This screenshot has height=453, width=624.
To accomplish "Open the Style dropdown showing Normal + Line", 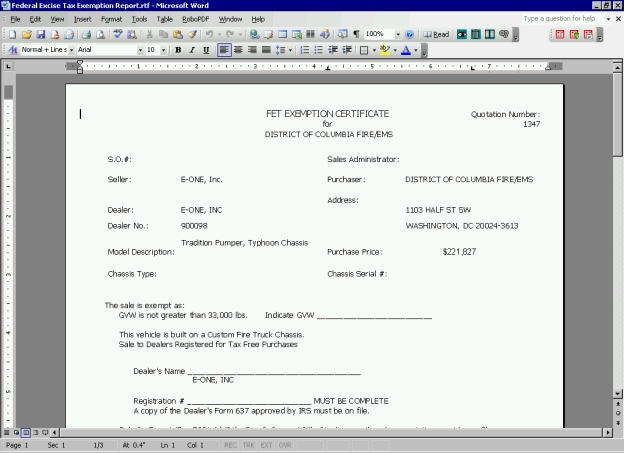I will point(71,50).
